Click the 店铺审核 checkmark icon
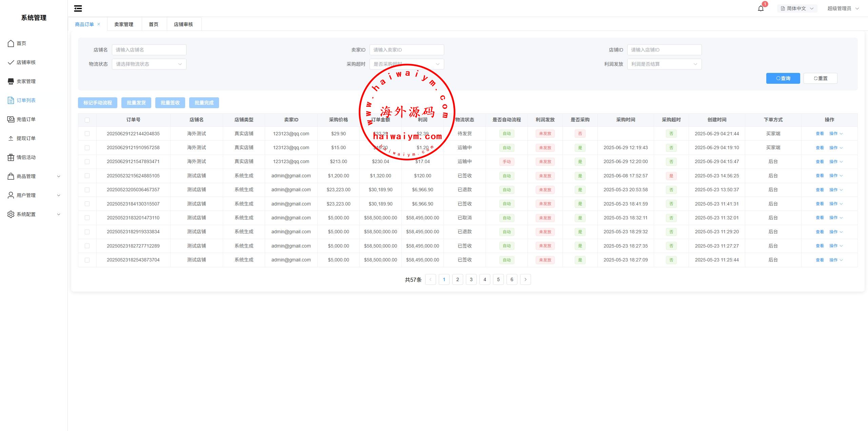 pyautogui.click(x=11, y=62)
